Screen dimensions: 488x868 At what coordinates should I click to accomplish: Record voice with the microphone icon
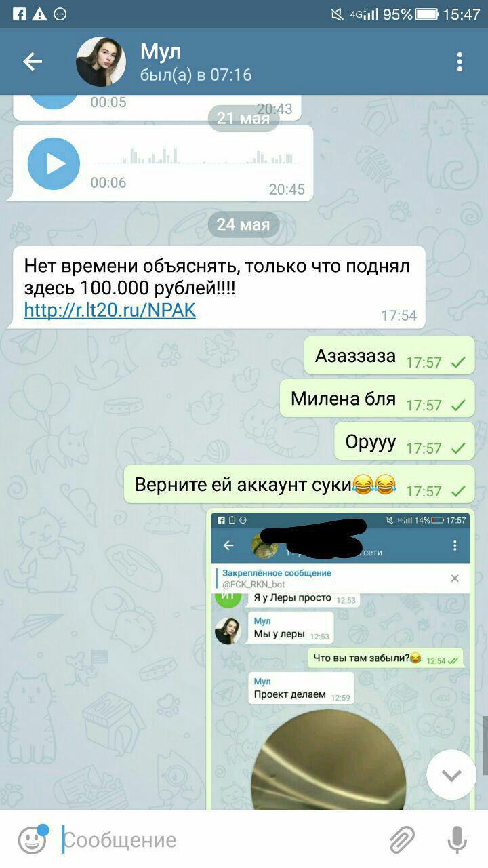(457, 840)
